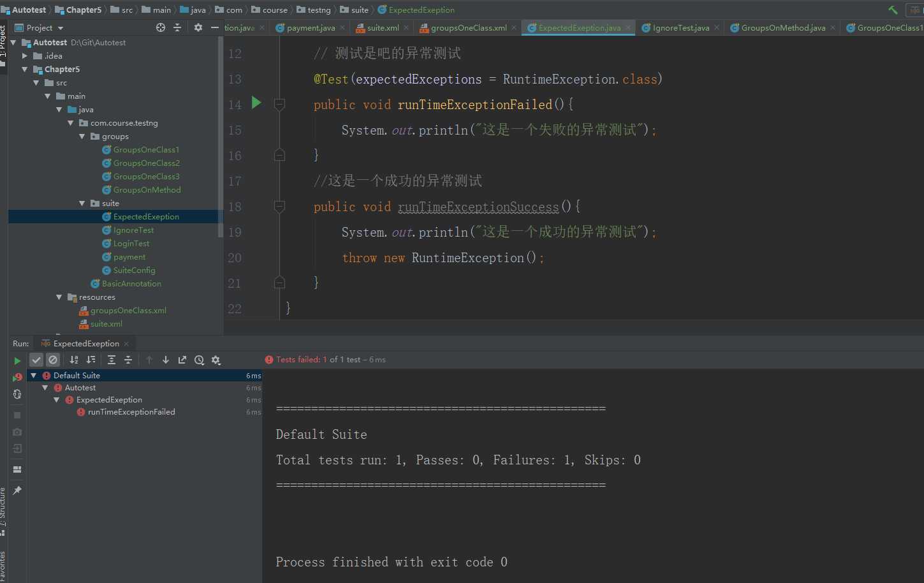Fold runTimeExceptionSuccess method at line 18
Viewport: 924px width, 583px height.
[x=279, y=205]
